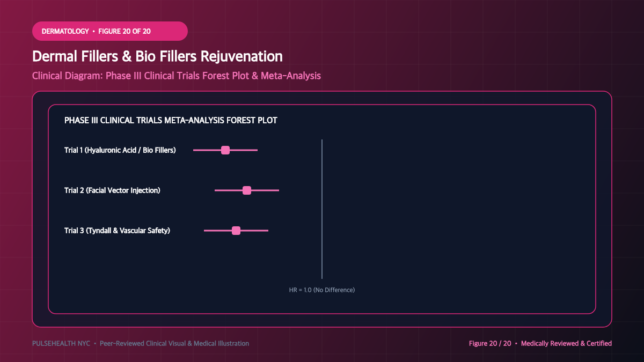
Task: Click the left end of Trial 3 confidence interval
Action: point(205,231)
